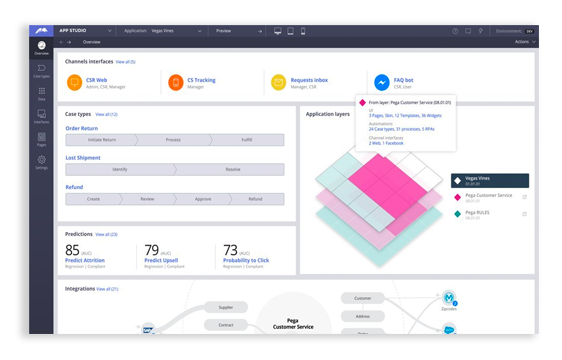
Task: Click the Initiate Return stage
Action: click(x=101, y=140)
